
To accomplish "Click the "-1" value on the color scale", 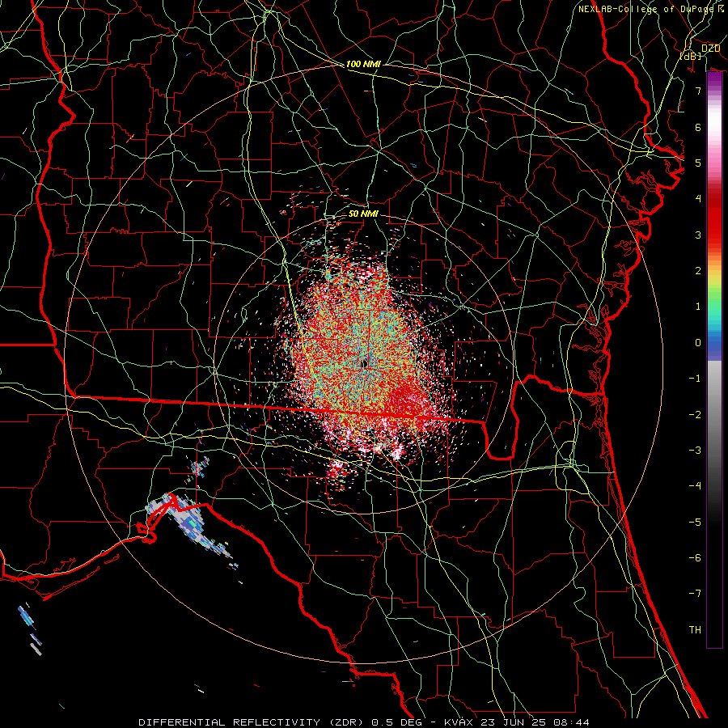I will click(x=695, y=379).
